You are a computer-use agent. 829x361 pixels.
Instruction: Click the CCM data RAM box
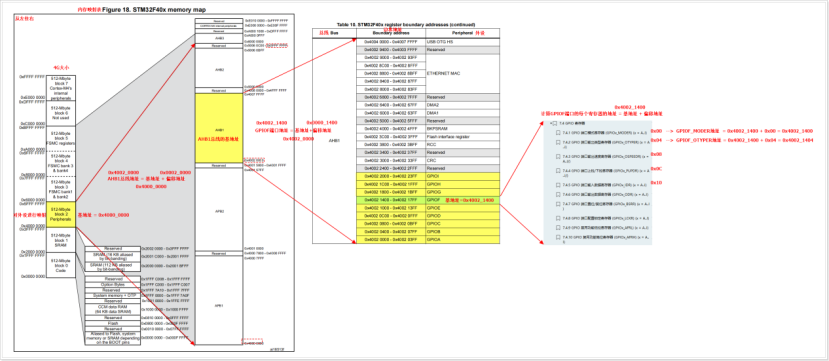pos(113,309)
